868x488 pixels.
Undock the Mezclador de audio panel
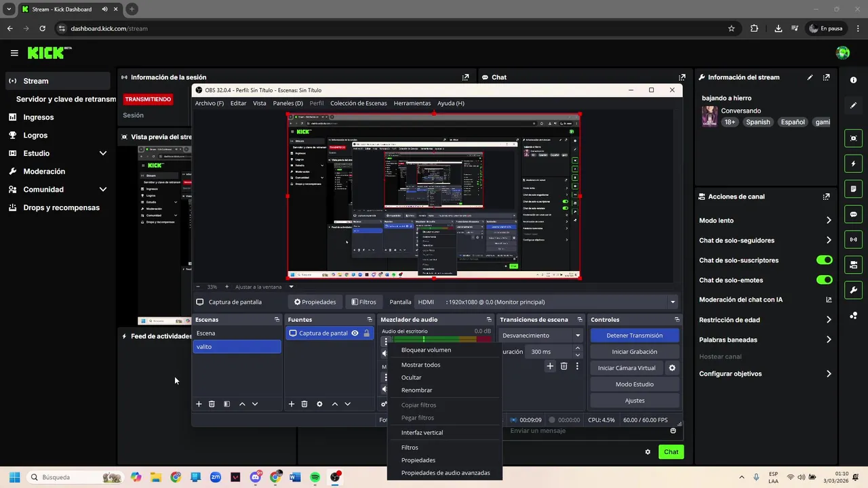[x=489, y=319]
